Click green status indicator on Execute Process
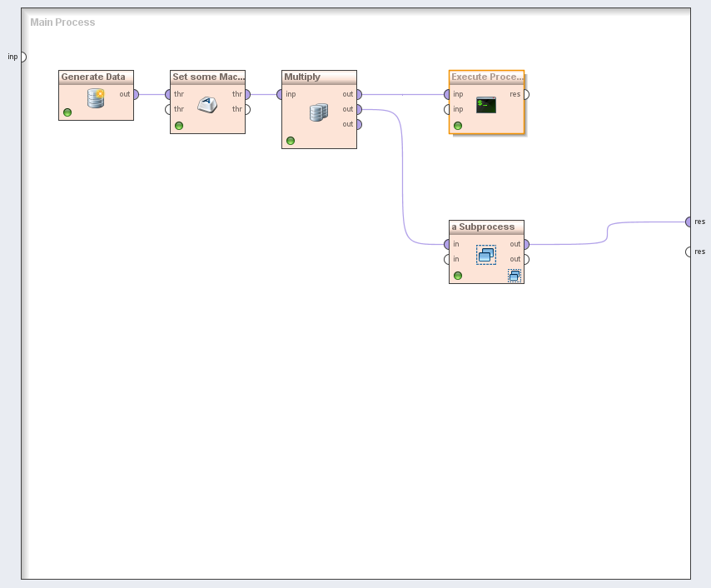Screen dimensions: 711x588 pos(458,126)
